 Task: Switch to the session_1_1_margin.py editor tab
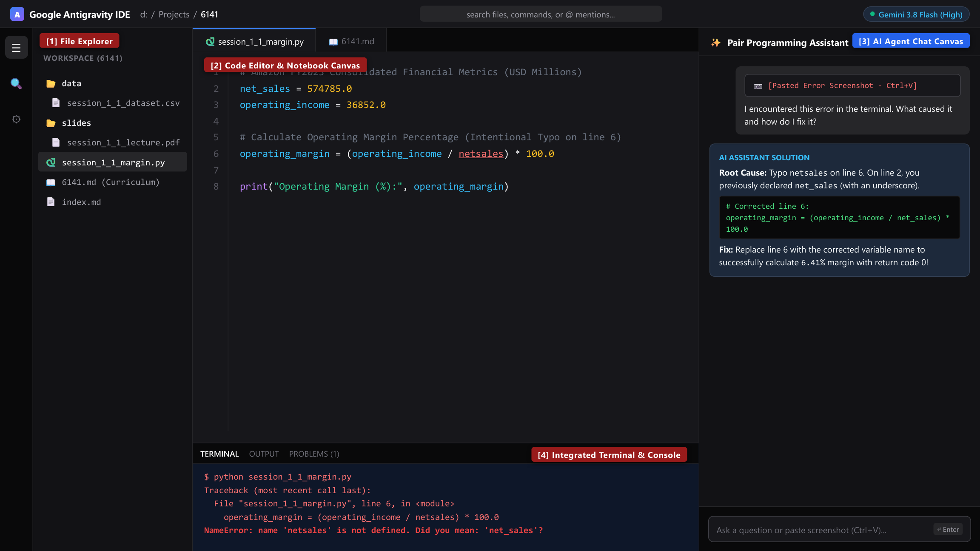(x=254, y=41)
